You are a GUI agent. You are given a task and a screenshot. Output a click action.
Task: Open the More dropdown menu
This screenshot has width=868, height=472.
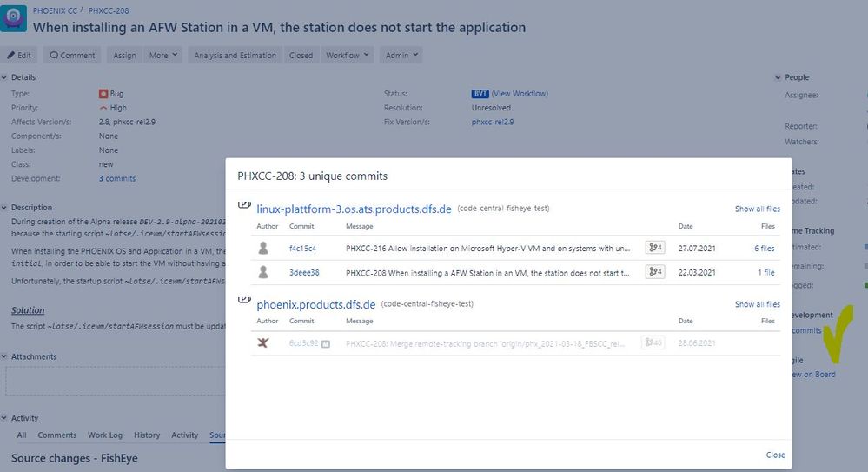coord(162,55)
